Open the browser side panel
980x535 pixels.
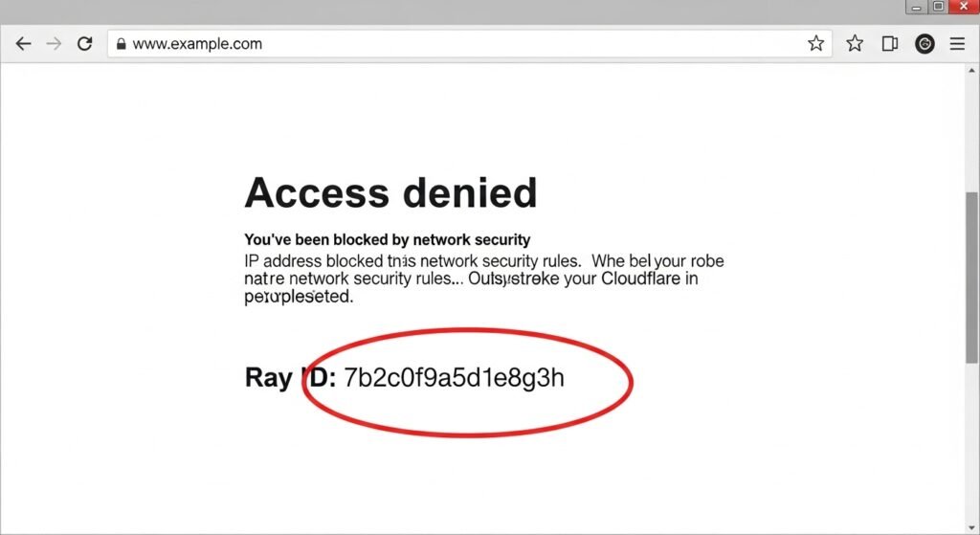pos(889,44)
